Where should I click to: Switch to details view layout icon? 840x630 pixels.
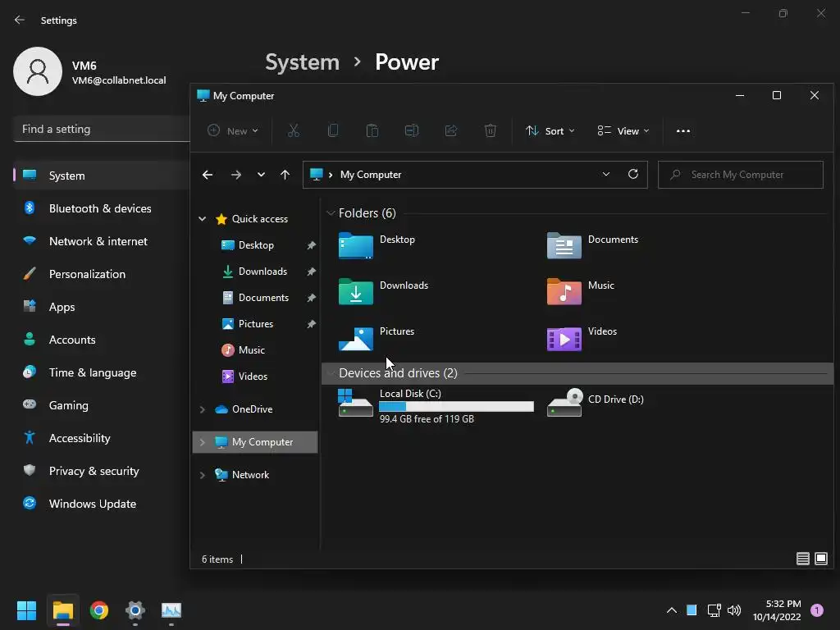click(x=802, y=559)
